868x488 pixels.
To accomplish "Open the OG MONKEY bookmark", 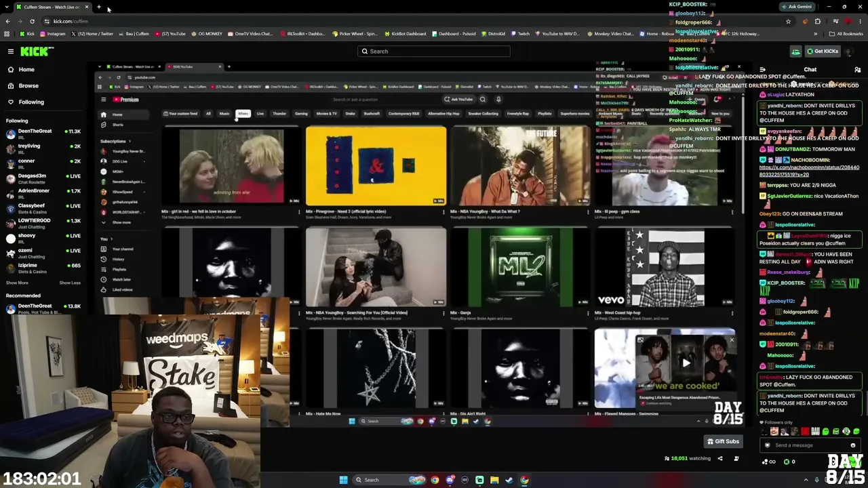I will tap(208, 34).
